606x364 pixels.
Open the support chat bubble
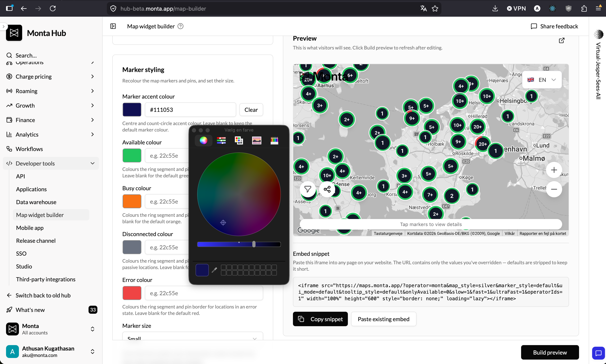[598, 353]
